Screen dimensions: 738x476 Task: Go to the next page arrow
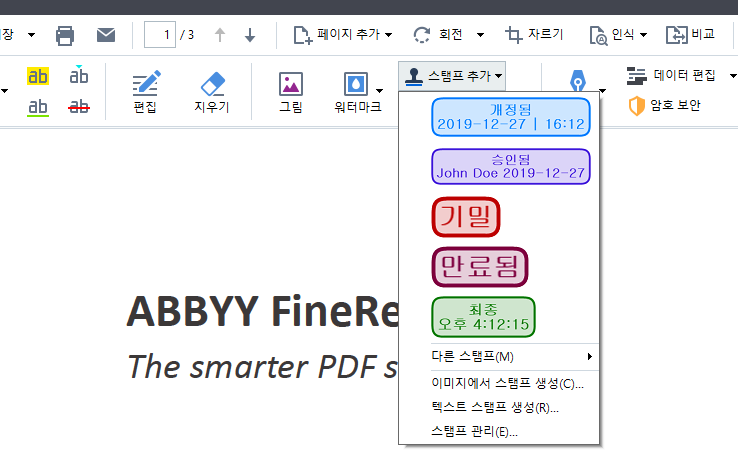250,35
